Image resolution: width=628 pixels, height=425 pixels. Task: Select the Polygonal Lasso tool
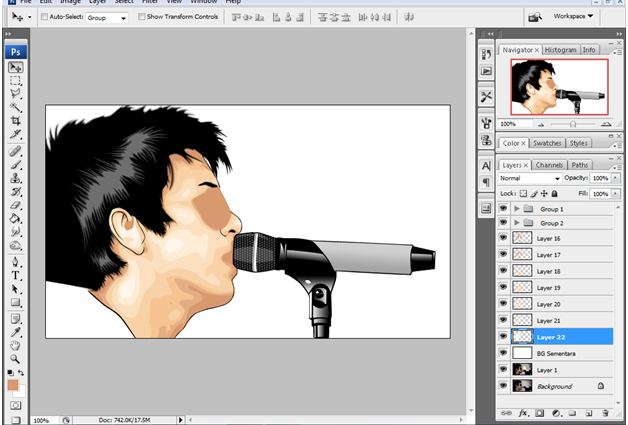click(x=16, y=94)
